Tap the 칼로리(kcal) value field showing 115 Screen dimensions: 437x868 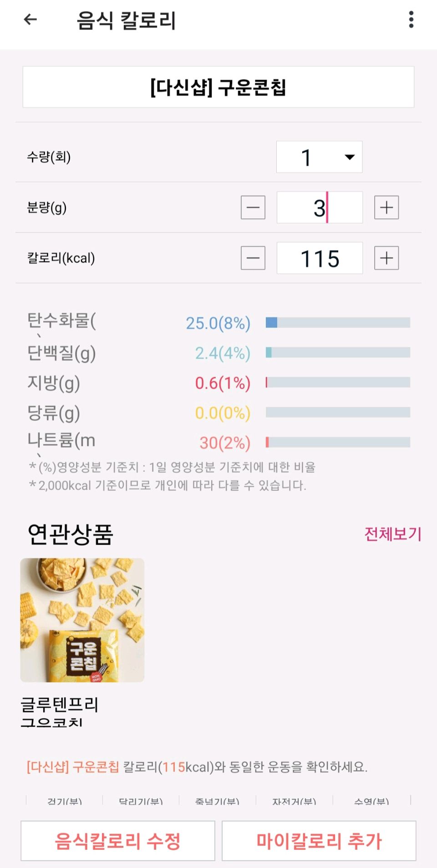[319, 258]
